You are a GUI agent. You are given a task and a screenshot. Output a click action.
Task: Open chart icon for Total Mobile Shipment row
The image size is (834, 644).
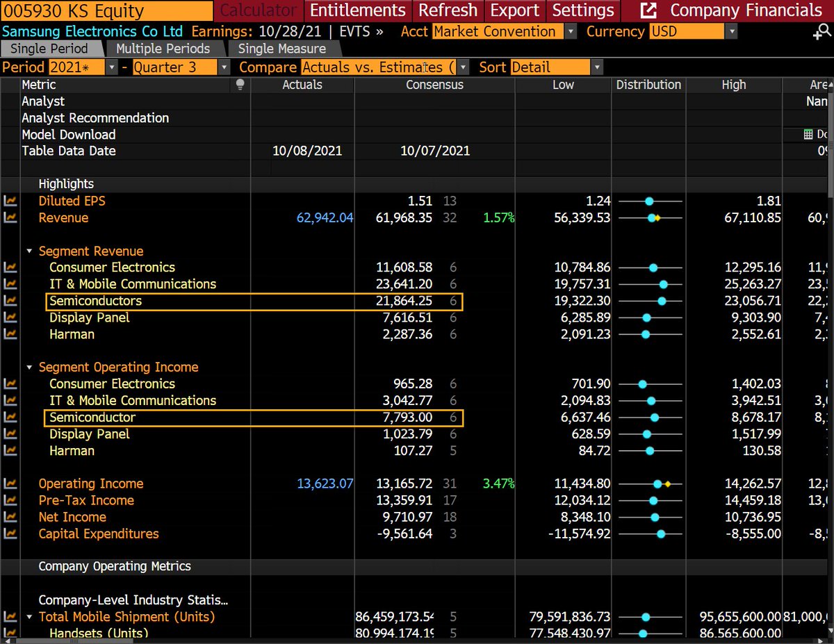pyautogui.click(x=10, y=617)
